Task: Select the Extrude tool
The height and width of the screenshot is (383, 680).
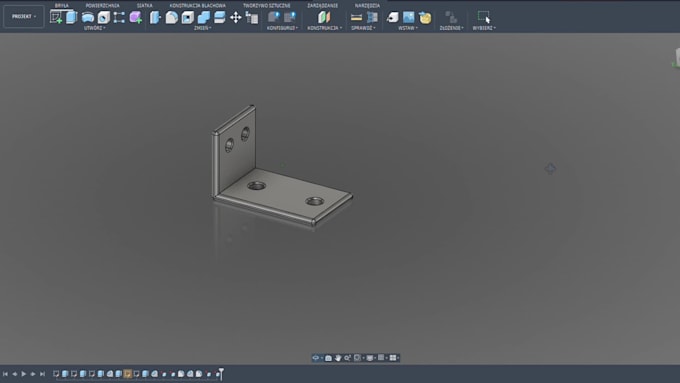Action: 72,17
